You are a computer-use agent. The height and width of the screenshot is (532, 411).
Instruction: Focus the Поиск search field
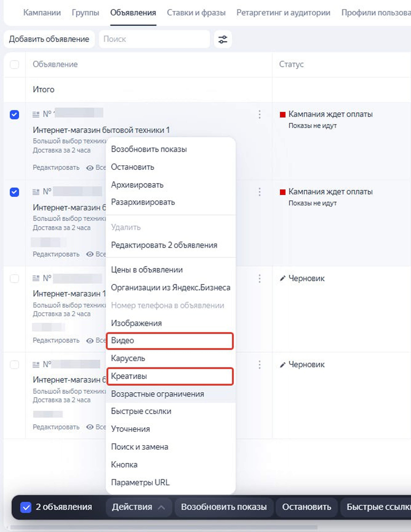point(154,39)
